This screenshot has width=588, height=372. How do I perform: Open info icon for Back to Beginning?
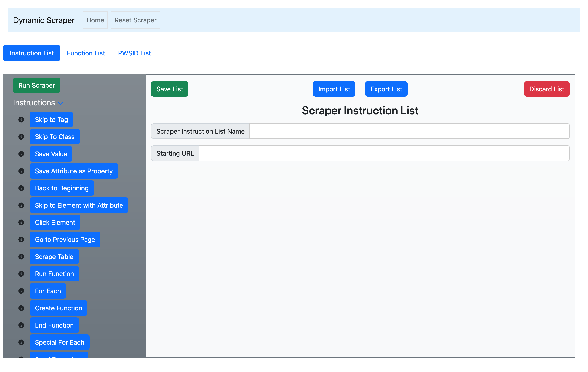[x=21, y=188]
